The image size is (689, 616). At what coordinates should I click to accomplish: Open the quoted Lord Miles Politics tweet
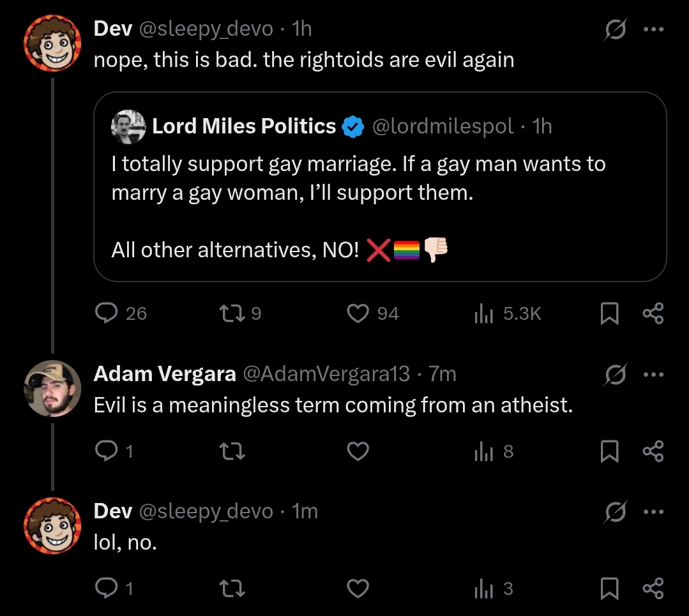tap(380, 187)
